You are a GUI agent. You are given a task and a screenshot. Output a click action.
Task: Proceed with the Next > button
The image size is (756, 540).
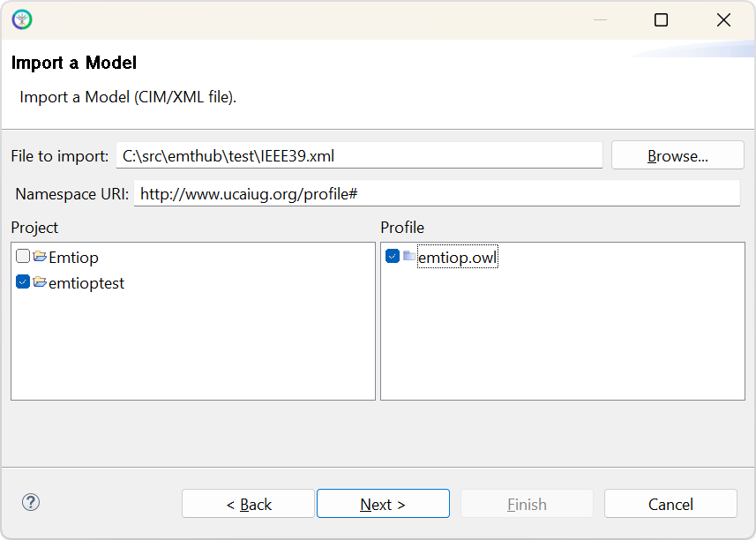click(383, 504)
